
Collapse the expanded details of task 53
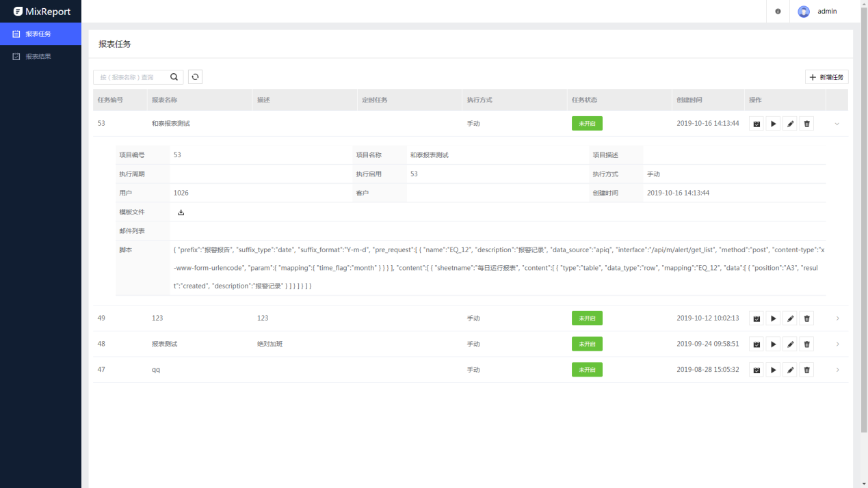point(837,124)
